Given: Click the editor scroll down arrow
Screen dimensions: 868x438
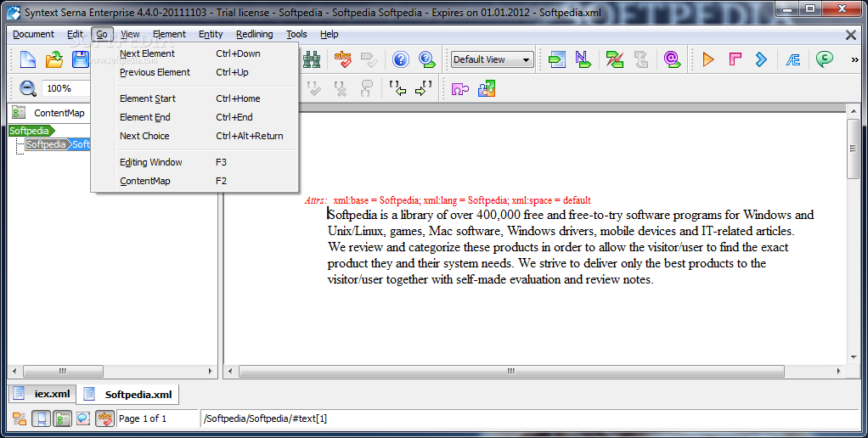Looking at the screenshot, I should [x=853, y=358].
